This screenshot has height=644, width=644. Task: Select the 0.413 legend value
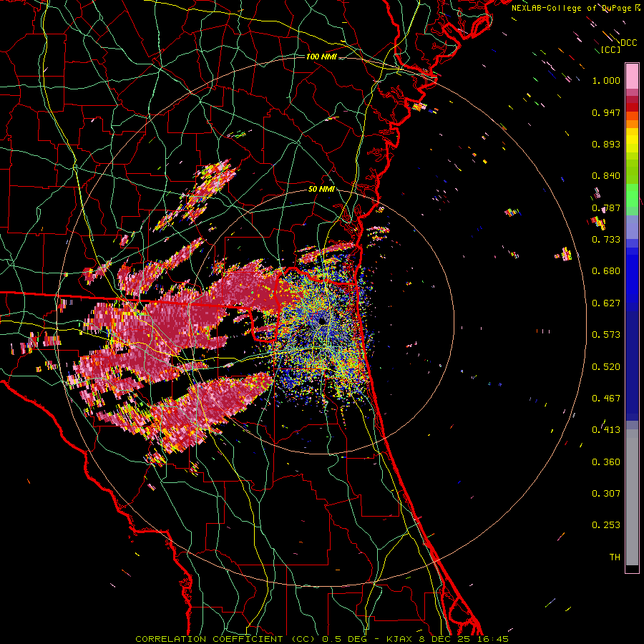coord(606,430)
